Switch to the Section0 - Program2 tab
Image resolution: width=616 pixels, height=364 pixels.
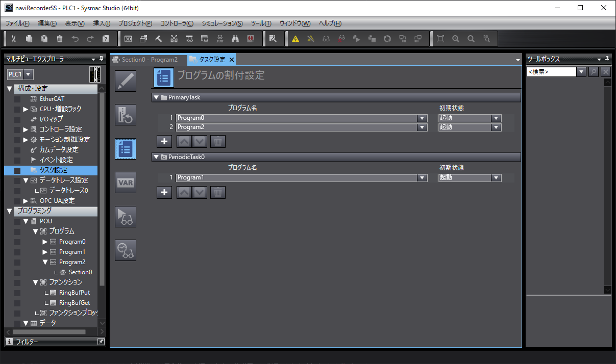[x=149, y=60]
